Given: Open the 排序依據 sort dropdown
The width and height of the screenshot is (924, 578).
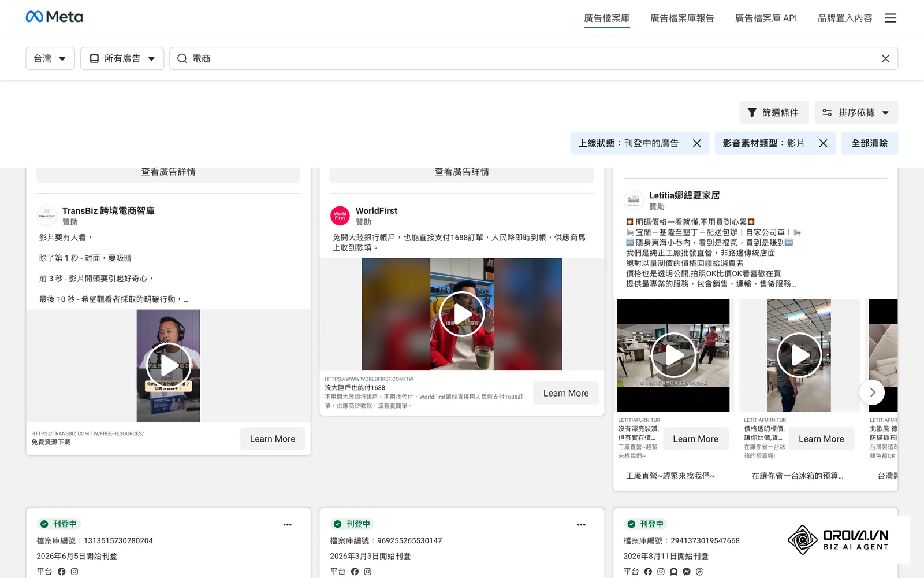Looking at the screenshot, I should pos(856,113).
